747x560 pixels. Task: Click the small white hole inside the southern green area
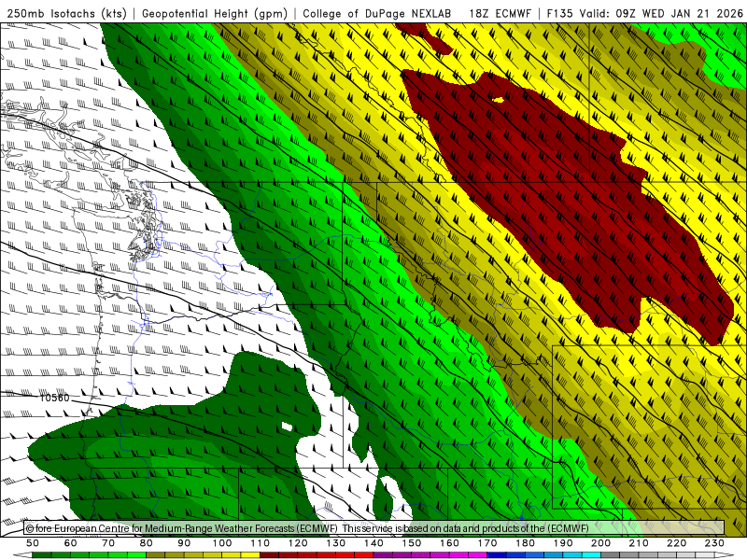pyautogui.click(x=287, y=427)
